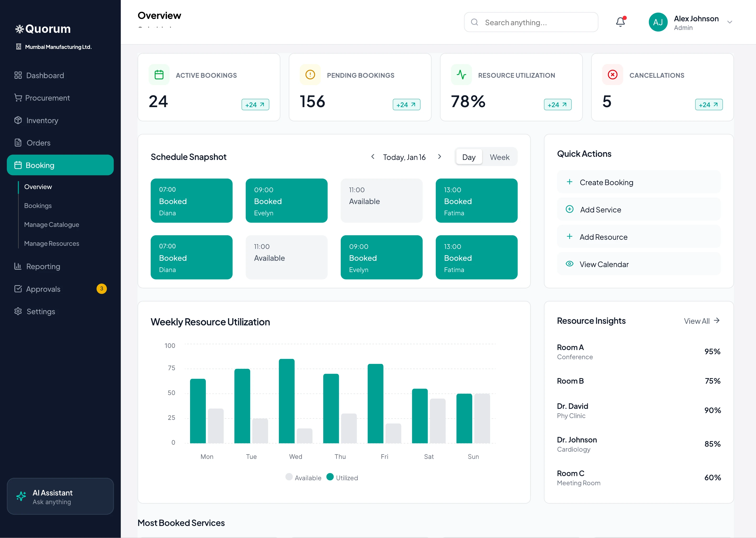Click the Sun available grey bar
The width and height of the screenshot is (756, 538).
coord(482,419)
